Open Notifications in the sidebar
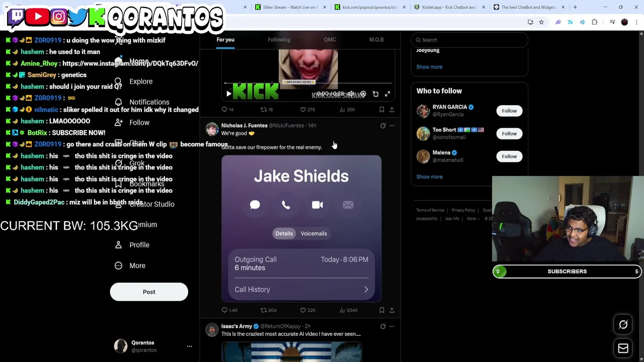 click(142, 102)
